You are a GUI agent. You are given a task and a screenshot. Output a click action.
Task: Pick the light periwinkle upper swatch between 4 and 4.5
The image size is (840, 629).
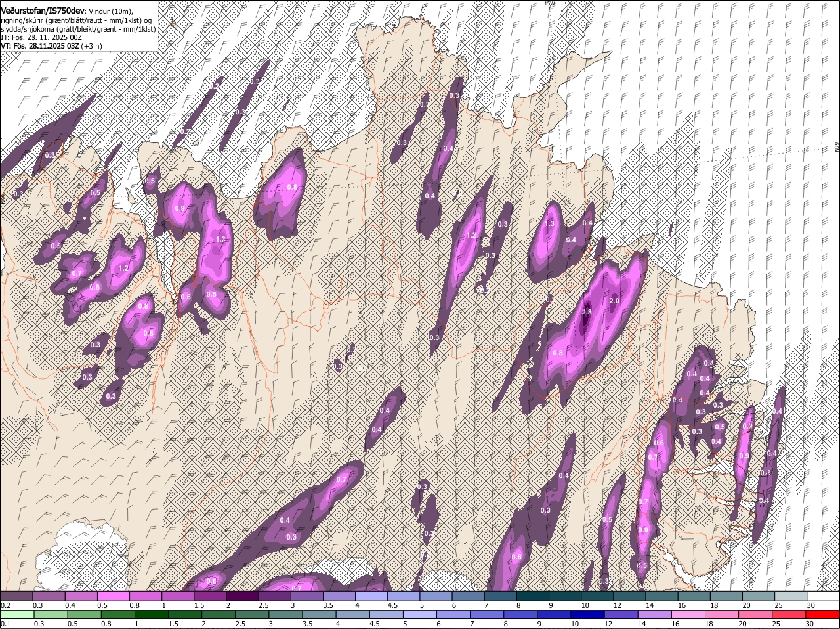tap(370, 596)
